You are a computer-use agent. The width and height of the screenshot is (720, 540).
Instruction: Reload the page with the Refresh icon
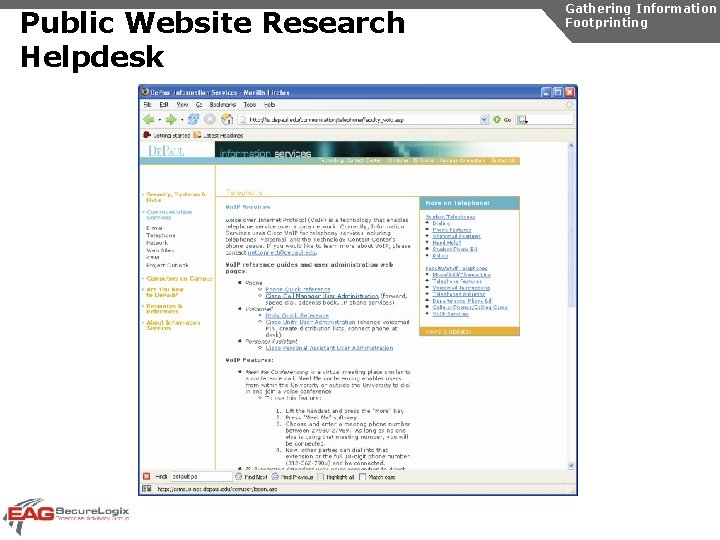[193, 119]
